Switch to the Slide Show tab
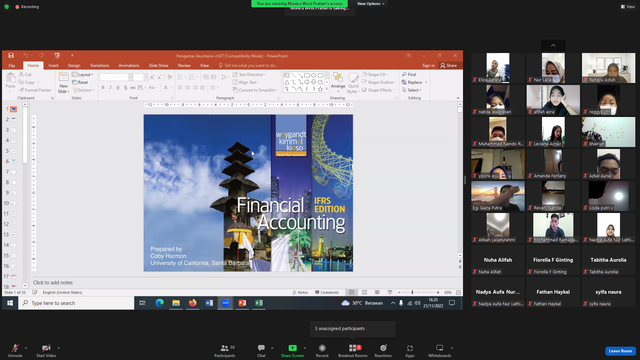The width and height of the screenshot is (640, 360). (158, 65)
